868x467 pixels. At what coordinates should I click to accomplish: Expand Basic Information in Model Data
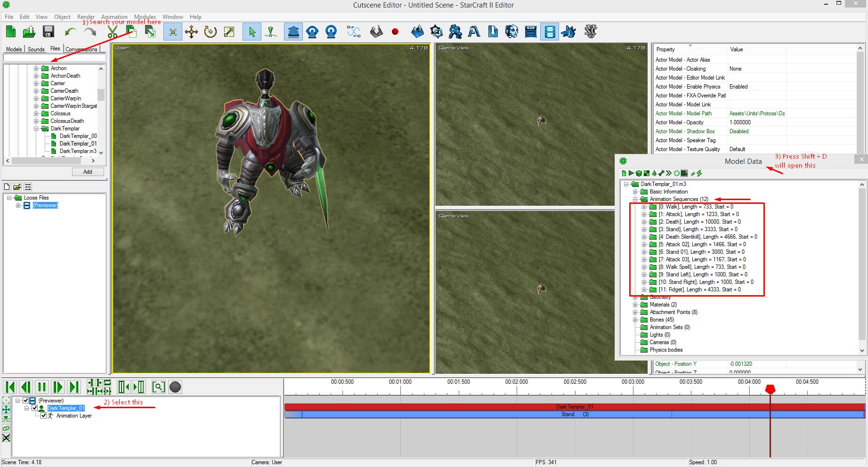[635, 192]
